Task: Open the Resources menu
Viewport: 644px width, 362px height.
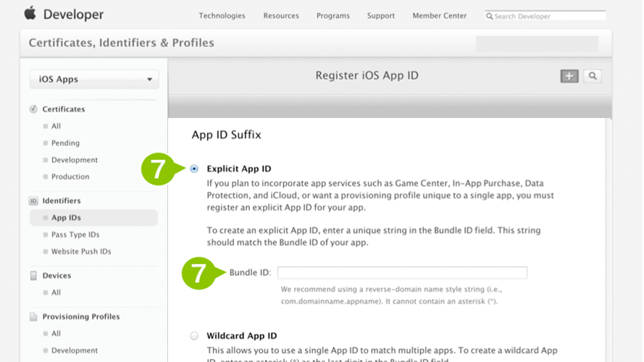Action: [x=281, y=16]
